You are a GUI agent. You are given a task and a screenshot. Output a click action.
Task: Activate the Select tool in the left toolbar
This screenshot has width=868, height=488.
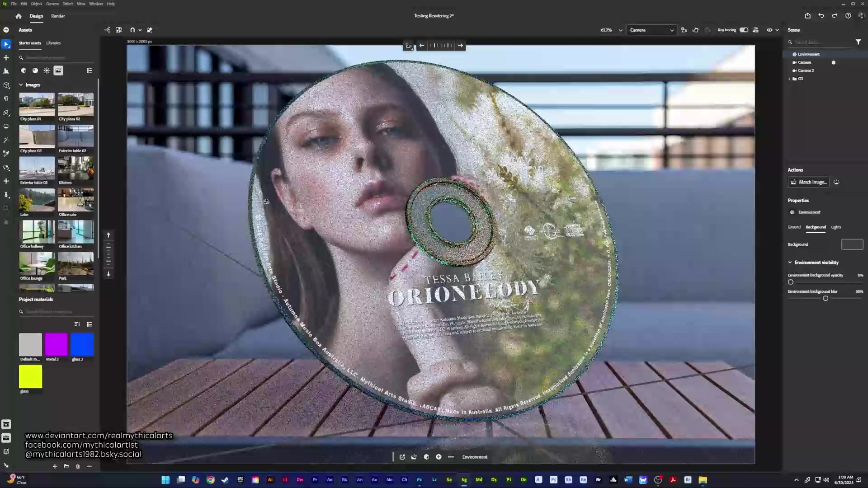click(6, 44)
